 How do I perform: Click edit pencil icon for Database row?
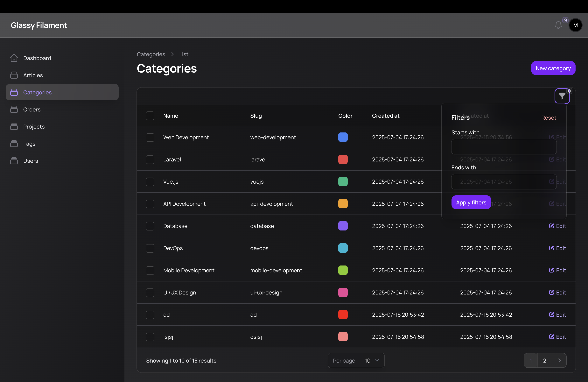coord(551,226)
